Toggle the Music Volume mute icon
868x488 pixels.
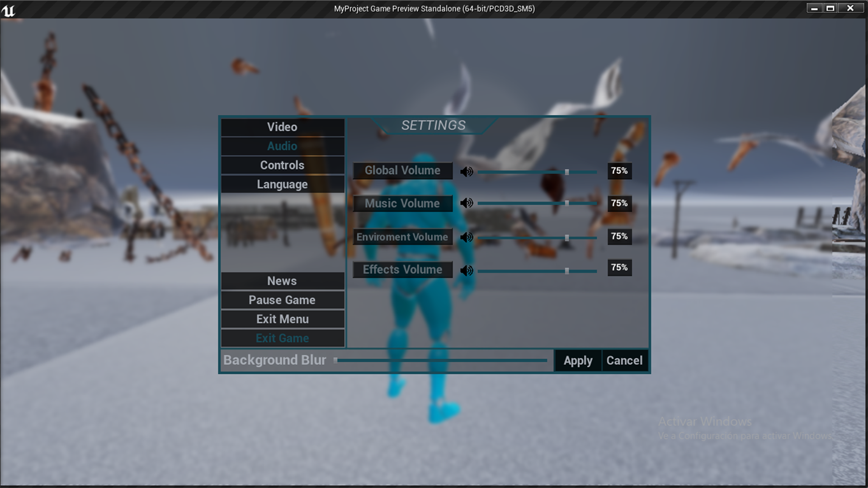pos(467,204)
